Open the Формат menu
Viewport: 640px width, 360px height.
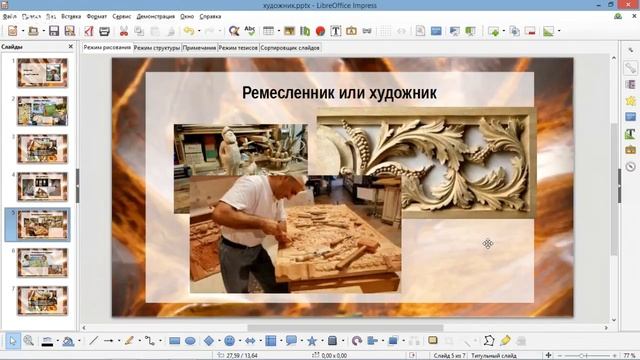[x=97, y=16]
